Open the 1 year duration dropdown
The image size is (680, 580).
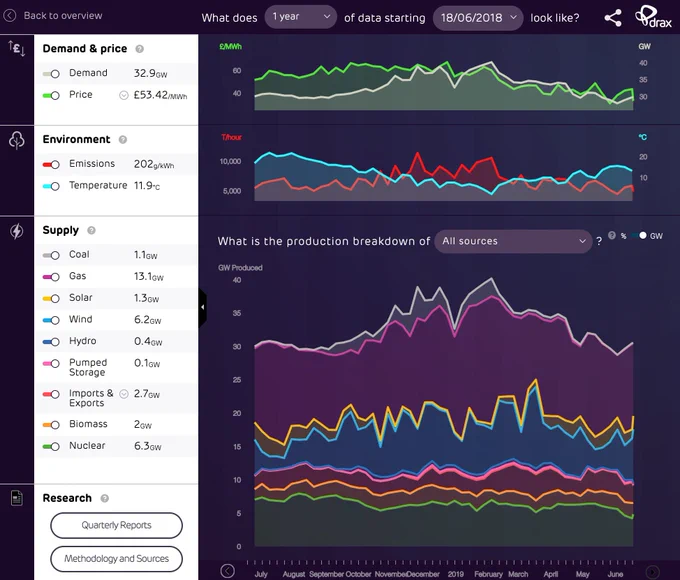pos(301,17)
